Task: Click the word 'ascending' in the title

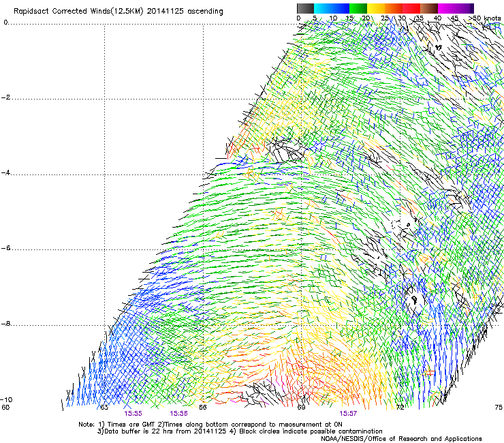Action: (x=205, y=12)
